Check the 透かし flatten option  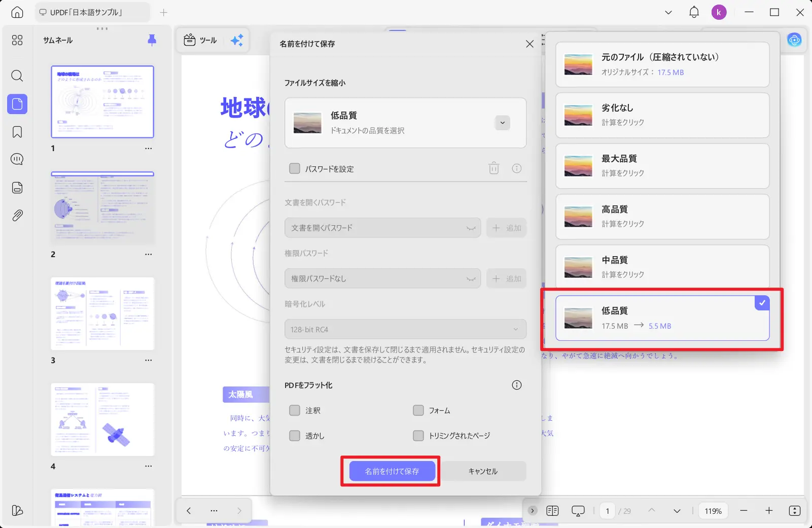[295, 436]
